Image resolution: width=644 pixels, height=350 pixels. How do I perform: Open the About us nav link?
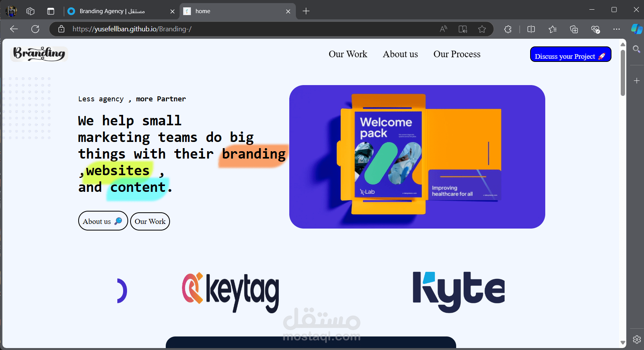tap(400, 54)
